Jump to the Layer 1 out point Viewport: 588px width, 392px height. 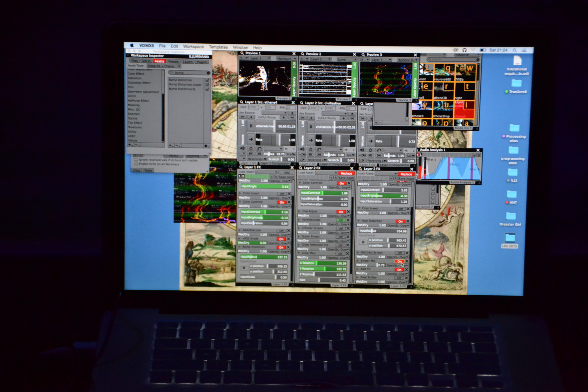(292, 117)
